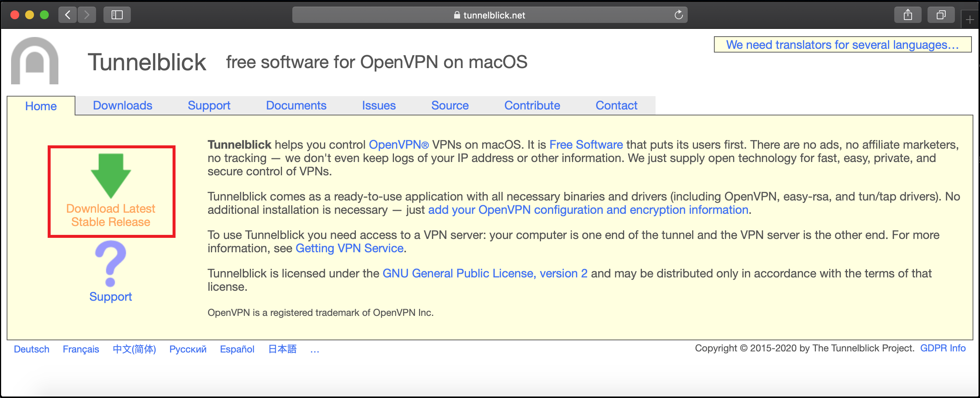Minimize the window using the yellow button
This screenshot has width=980, height=398.
(x=29, y=15)
